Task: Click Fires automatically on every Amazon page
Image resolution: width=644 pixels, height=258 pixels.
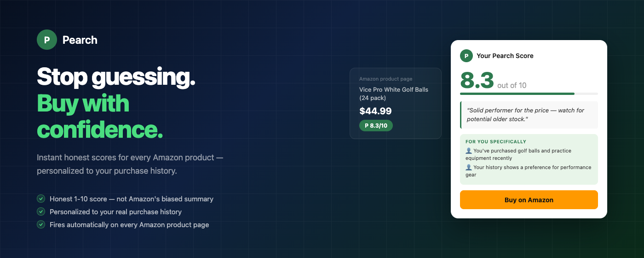Action: [x=129, y=225]
